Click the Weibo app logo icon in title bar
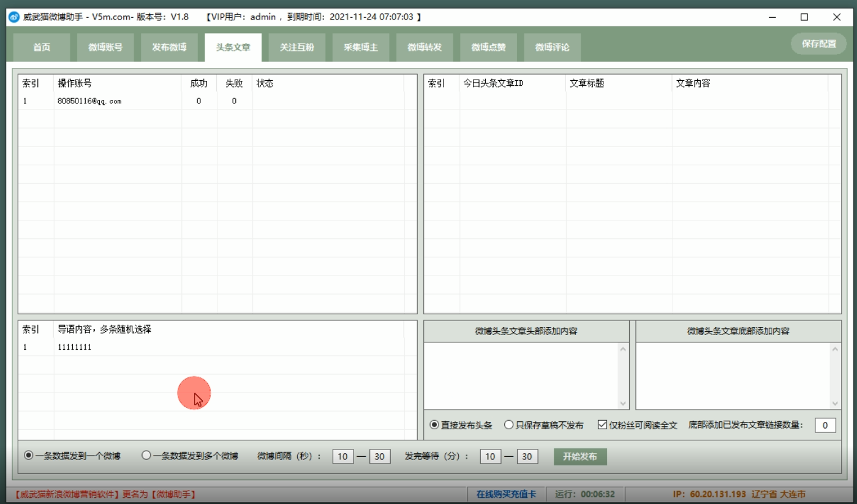 pyautogui.click(x=13, y=17)
